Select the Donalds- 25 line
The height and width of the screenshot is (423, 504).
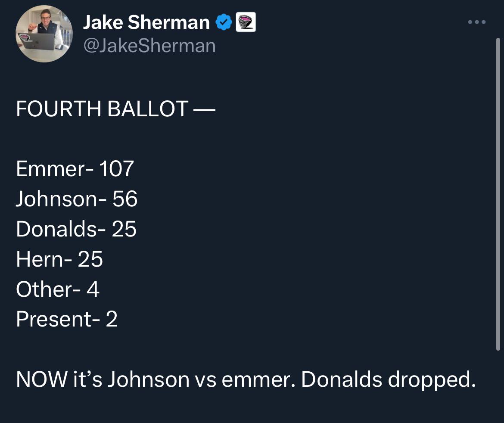76,229
